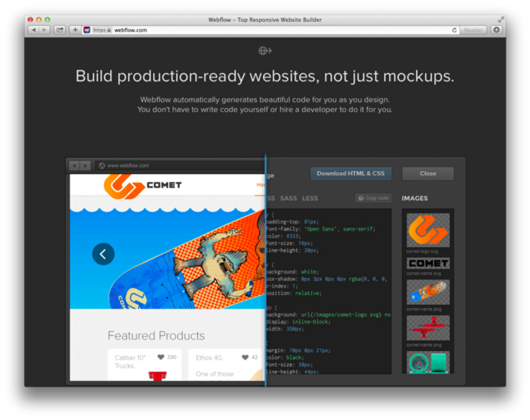Click the Webflow favicon in address bar

[x=87, y=30]
